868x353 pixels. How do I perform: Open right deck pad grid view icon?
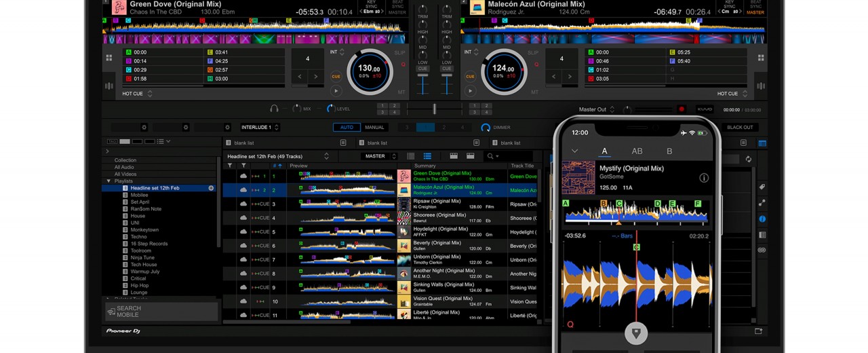pyautogui.click(x=762, y=58)
